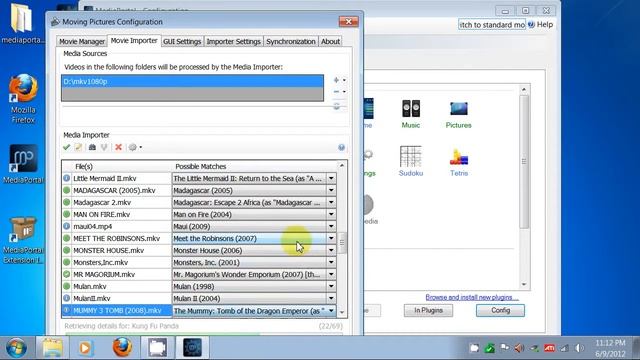Click the Action Center flag tray icon
Viewport: 640px width, 360px height.
pos(504,348)
